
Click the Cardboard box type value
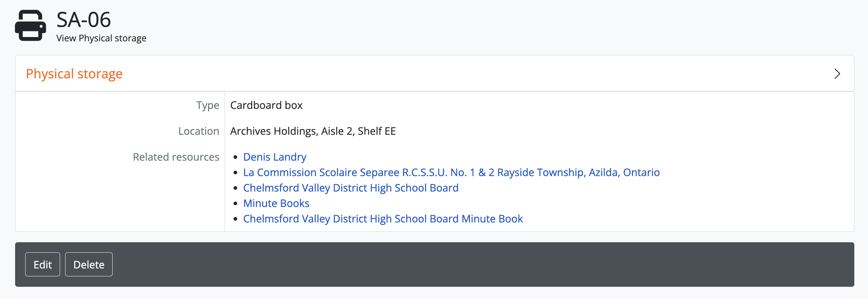(x=266, y=105)
